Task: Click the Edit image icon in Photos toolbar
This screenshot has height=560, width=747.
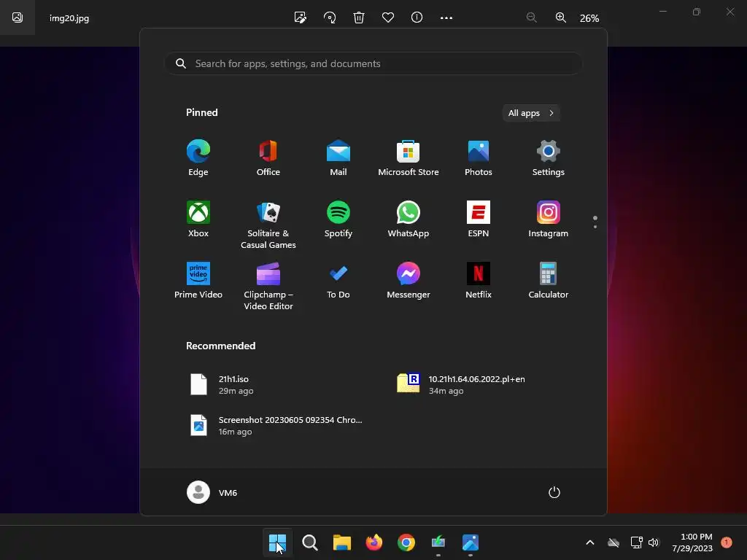Action: click(x=301, y=17)
